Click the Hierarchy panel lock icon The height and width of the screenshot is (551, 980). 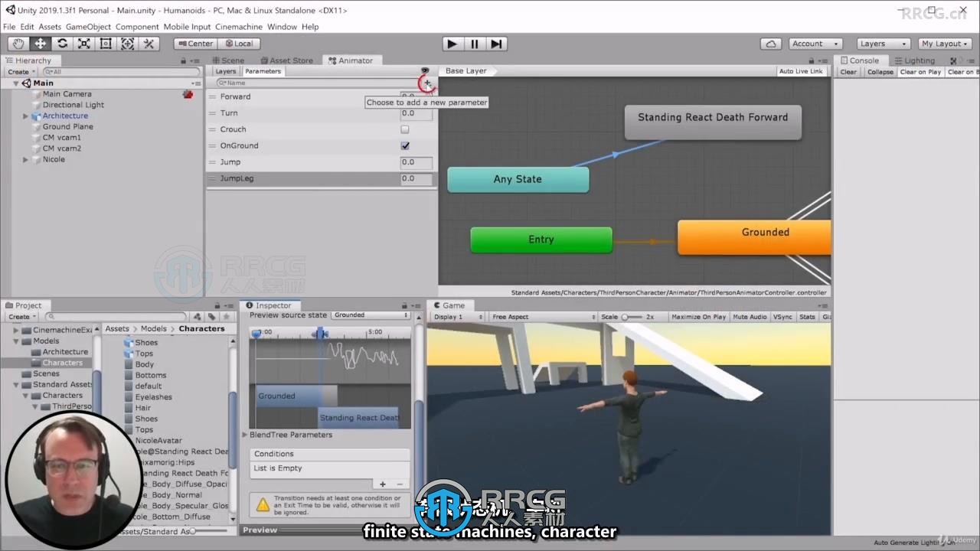184,60
